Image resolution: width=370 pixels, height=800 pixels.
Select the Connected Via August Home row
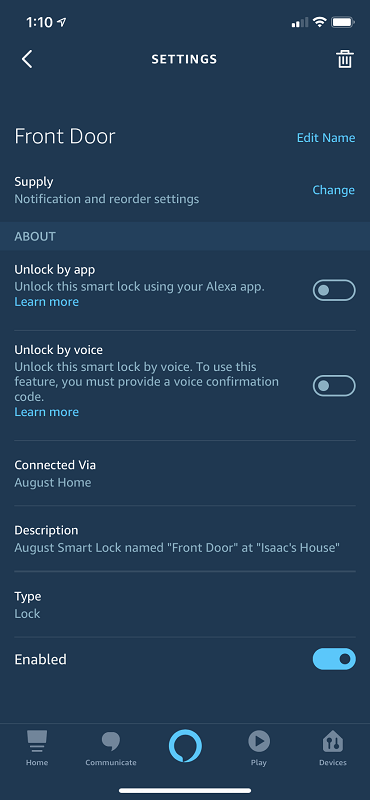click(x=185, y=473)
